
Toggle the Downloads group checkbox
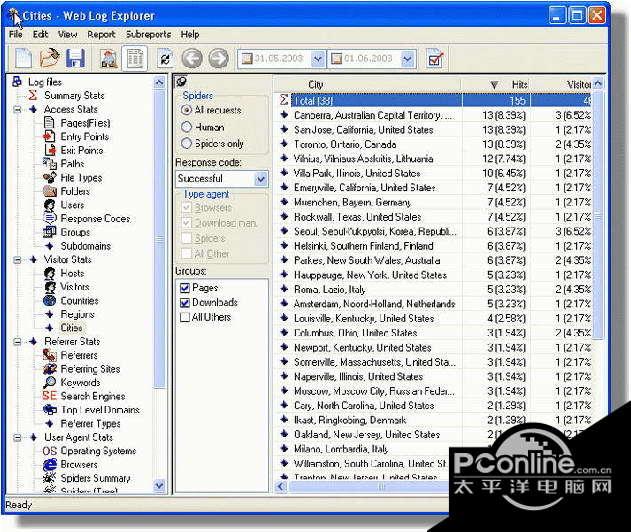[x=185, y=303]
